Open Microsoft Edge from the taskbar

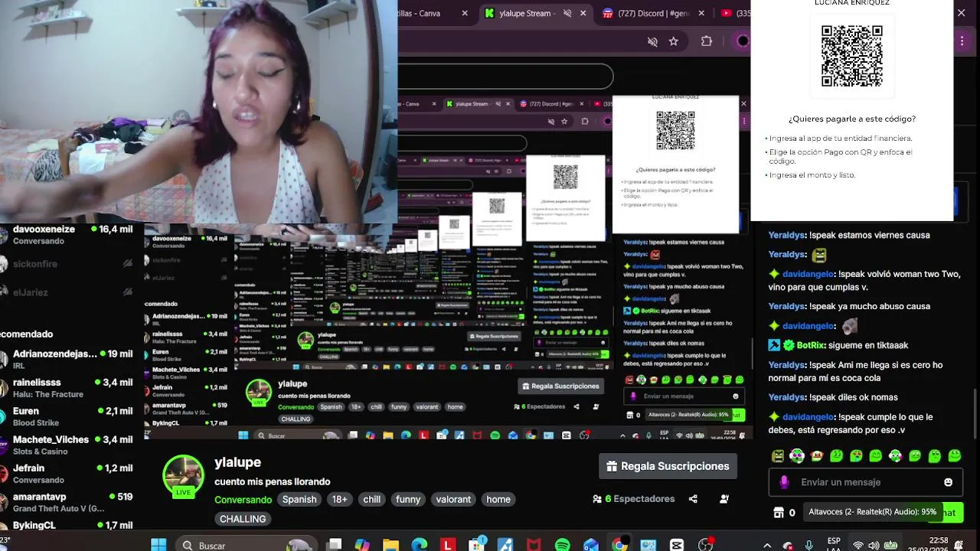[x=420, y=545]
